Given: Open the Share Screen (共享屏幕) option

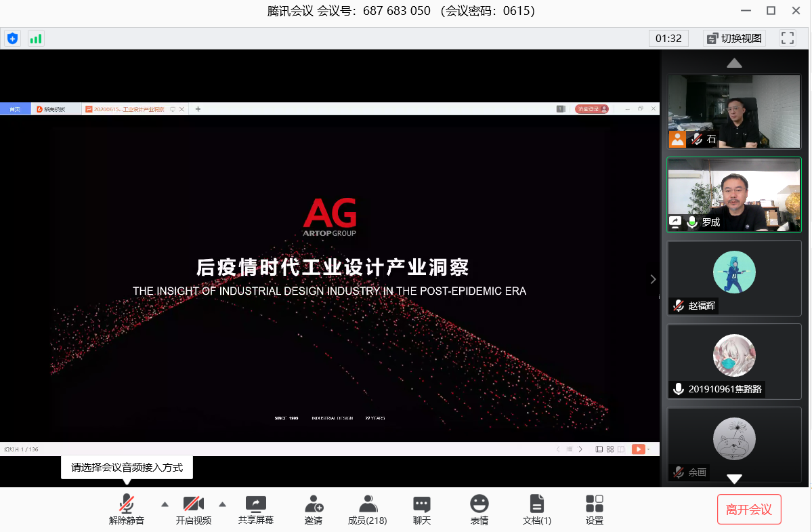Looking at the screenshot, I should click(256, 510).
